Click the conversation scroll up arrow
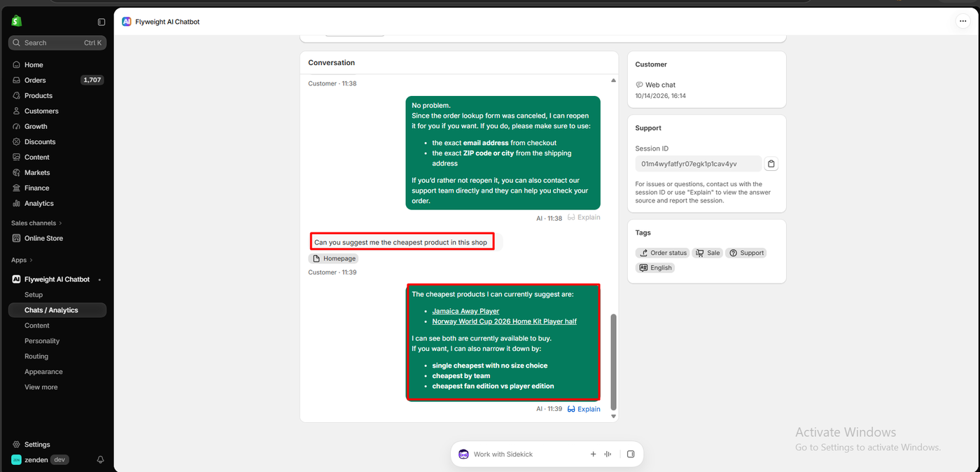Image resolution: width=980 pixels, height=472 pixels. pos(614,80)
